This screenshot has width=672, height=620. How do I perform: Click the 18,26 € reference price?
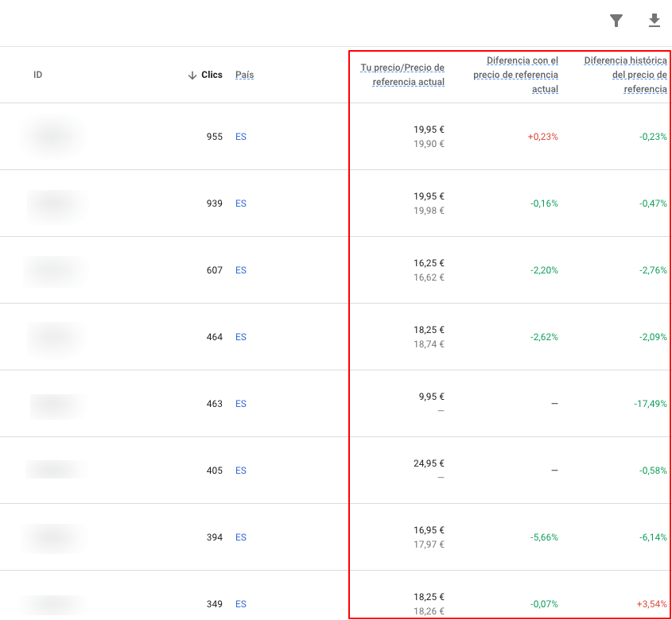coord(429,611)
